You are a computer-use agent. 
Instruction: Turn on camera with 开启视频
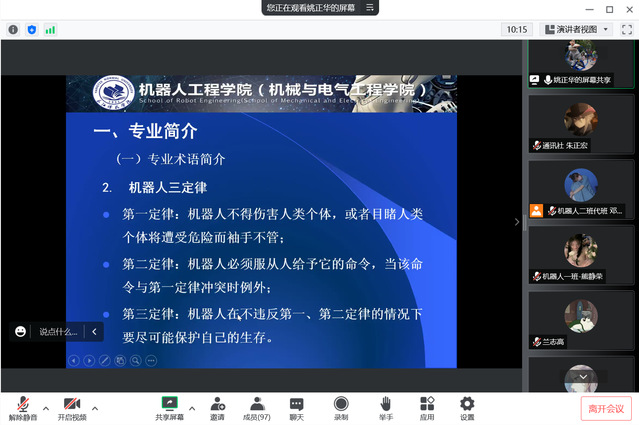71,404
